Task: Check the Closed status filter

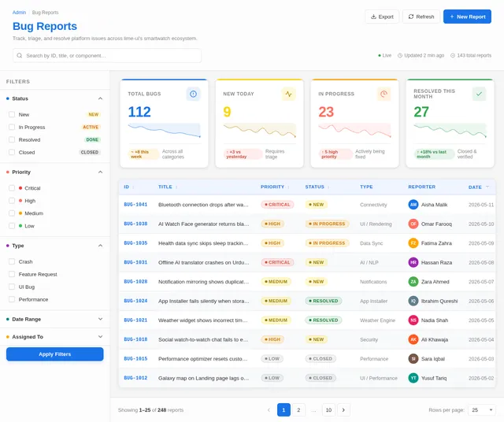Action: (12, 152)
